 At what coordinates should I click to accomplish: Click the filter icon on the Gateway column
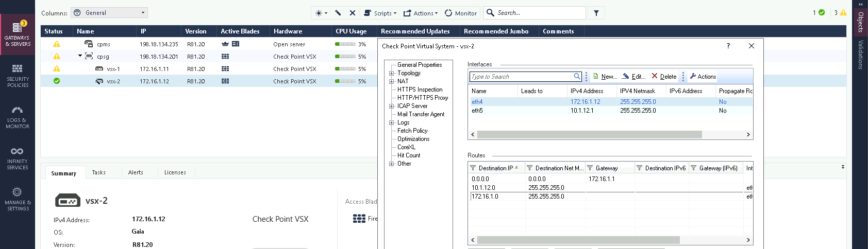(590, 168)
